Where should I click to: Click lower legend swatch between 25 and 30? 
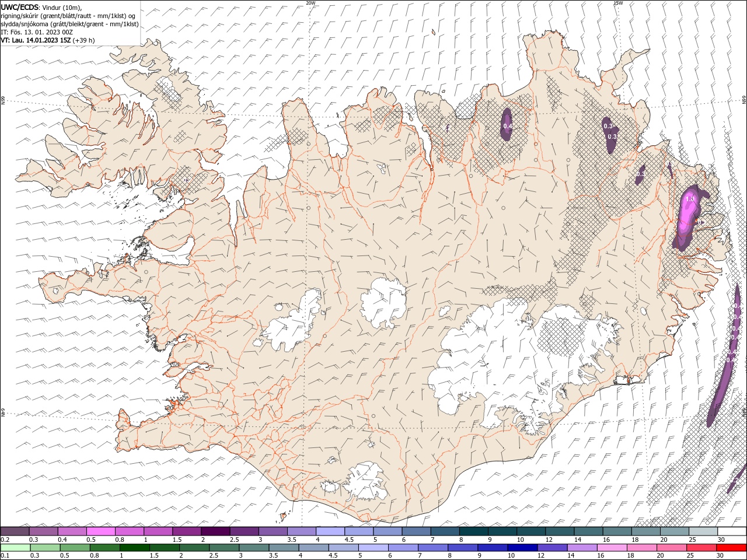[x=701, y=548]
